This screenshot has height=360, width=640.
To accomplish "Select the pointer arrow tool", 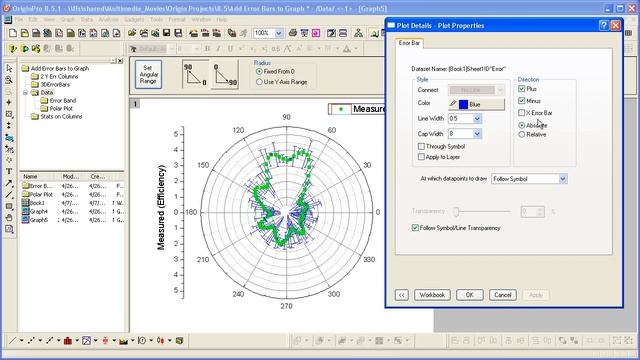I will [9, 69].
